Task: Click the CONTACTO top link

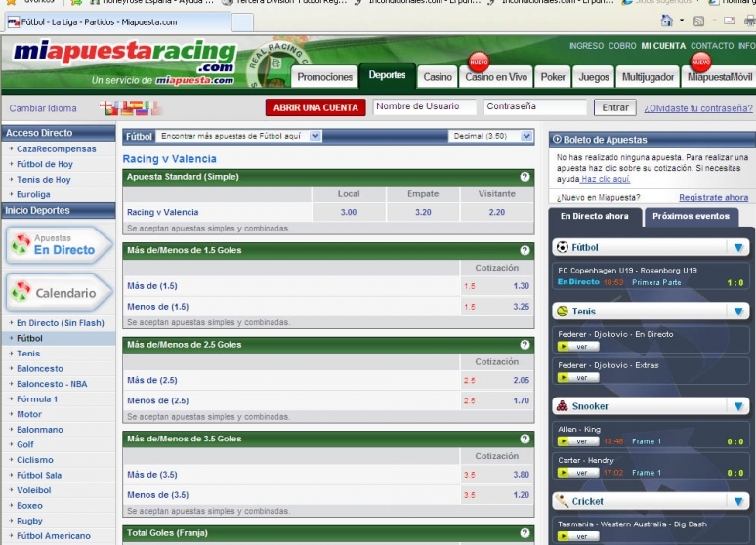Action: [x=712, y=46]
